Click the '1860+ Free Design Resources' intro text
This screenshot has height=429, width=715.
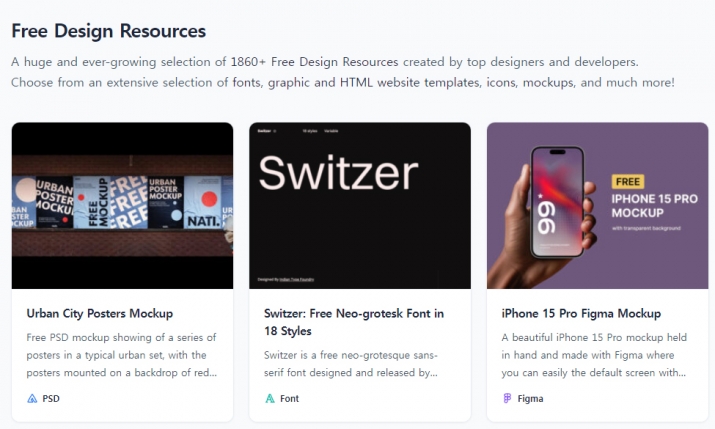tap(314, 62)
